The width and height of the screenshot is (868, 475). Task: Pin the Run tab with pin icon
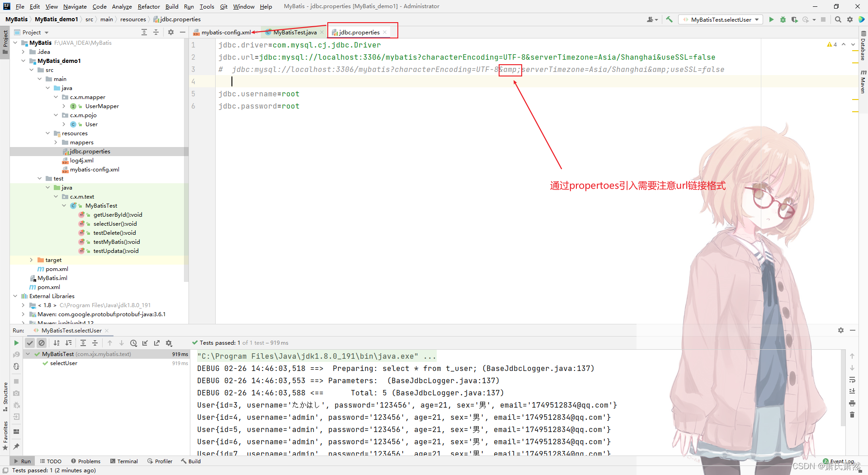coord(16,446)
